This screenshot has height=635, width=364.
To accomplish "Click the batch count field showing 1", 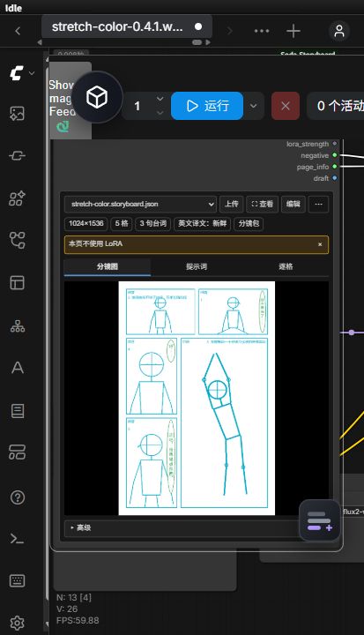I will 137,106.
